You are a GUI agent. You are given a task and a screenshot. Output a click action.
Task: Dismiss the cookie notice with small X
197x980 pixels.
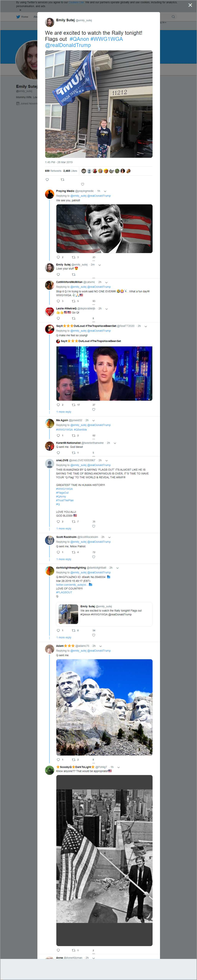tap(20, 10)
